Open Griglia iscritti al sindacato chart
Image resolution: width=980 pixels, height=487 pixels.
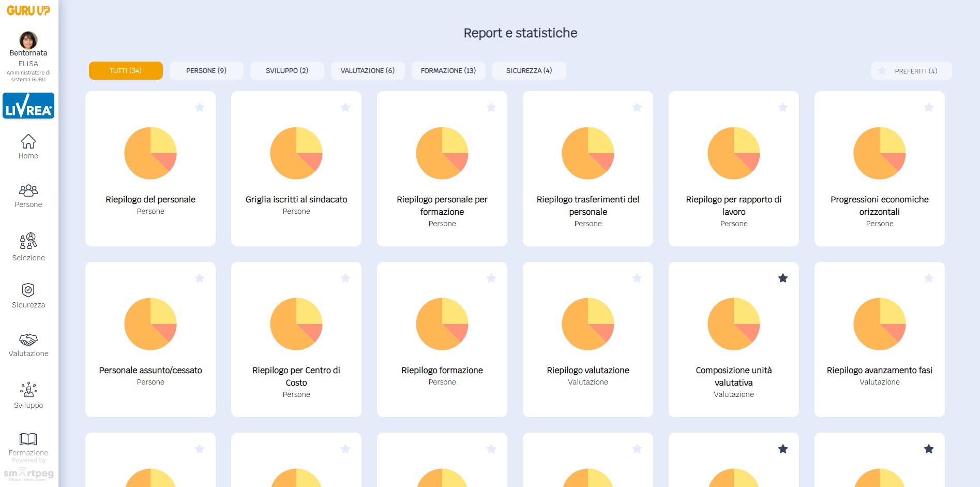[x=296, y=153]
